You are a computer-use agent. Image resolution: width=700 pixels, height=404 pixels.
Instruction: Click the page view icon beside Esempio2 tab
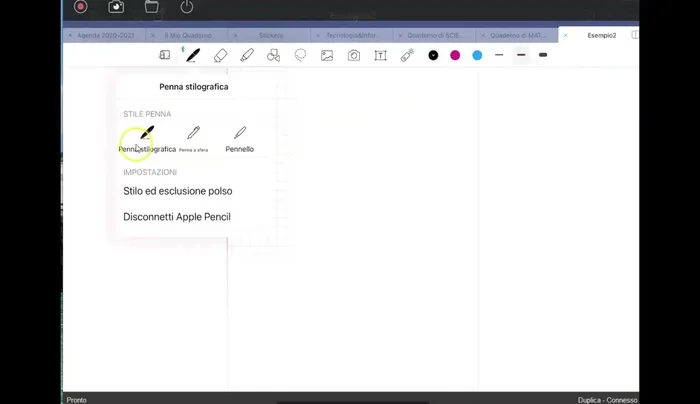click(x=635, y=35)
